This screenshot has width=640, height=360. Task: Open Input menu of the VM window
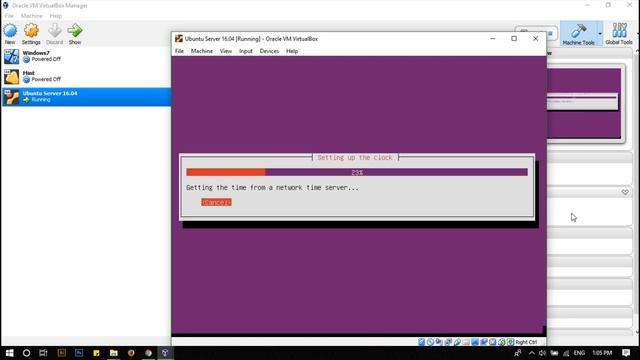point(246,51)
